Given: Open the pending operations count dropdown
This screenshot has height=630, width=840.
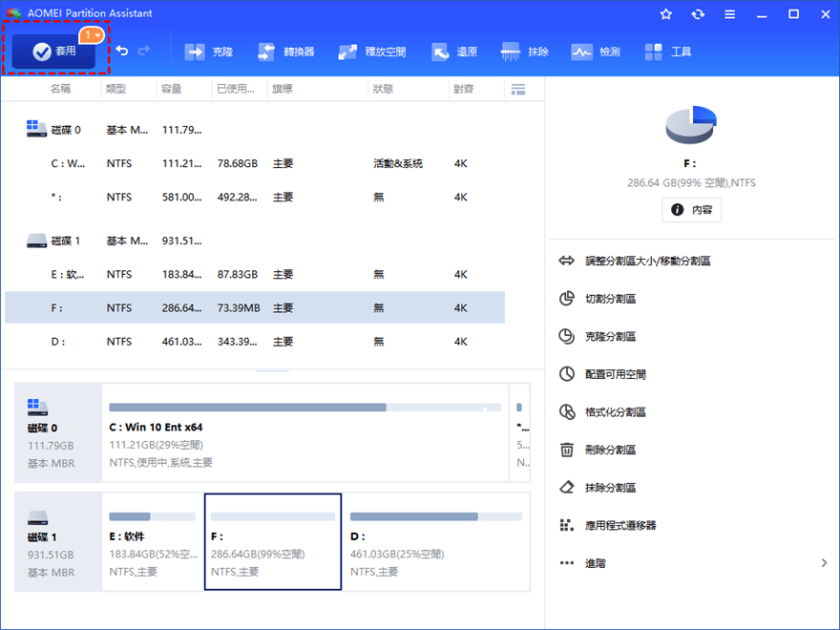Looking at the screenshot, I should click(x=92, y=35).
